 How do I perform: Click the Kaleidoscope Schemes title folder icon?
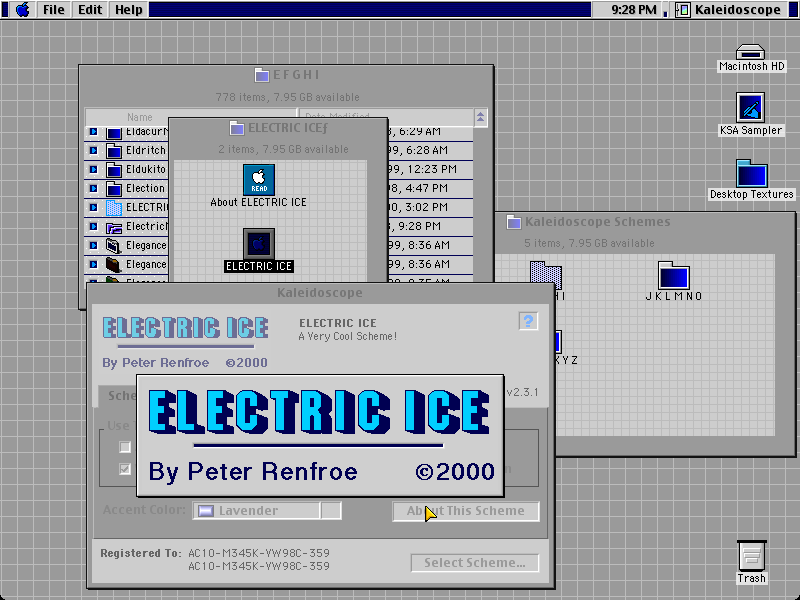pyautogui.click(x=514, y=222)
